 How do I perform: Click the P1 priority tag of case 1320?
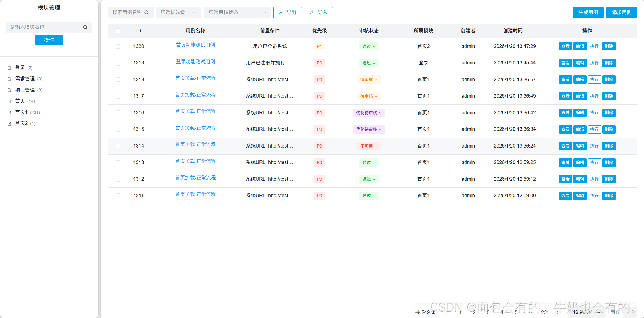319,46
